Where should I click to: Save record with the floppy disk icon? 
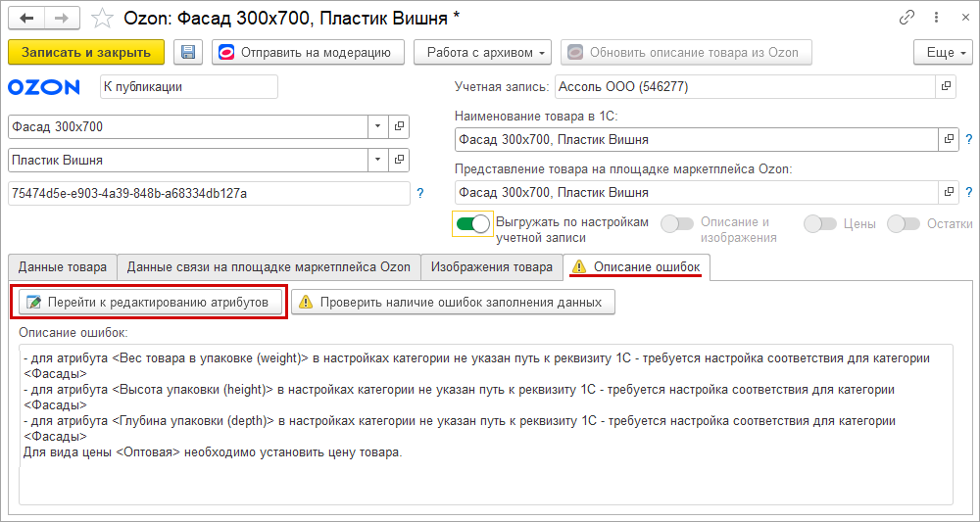pyautogui.click(x=187, y=53)
